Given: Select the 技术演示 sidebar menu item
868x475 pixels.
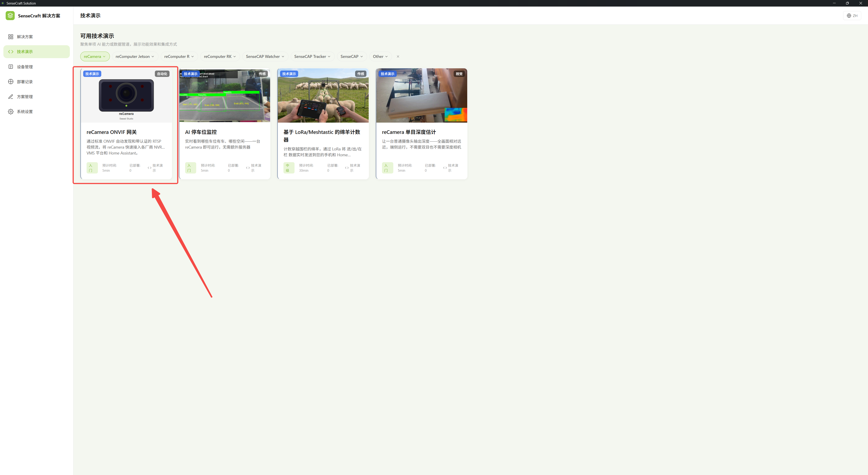Looking at the screenshot, I should tap(36, 52).
